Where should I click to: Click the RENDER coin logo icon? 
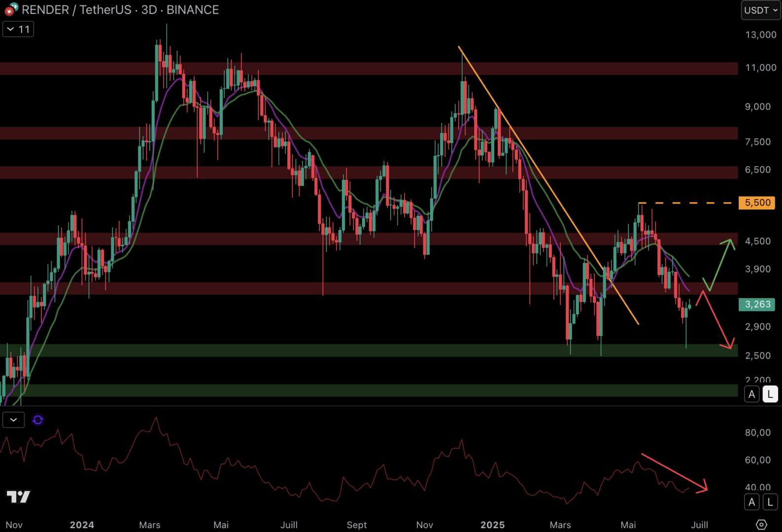11,9
